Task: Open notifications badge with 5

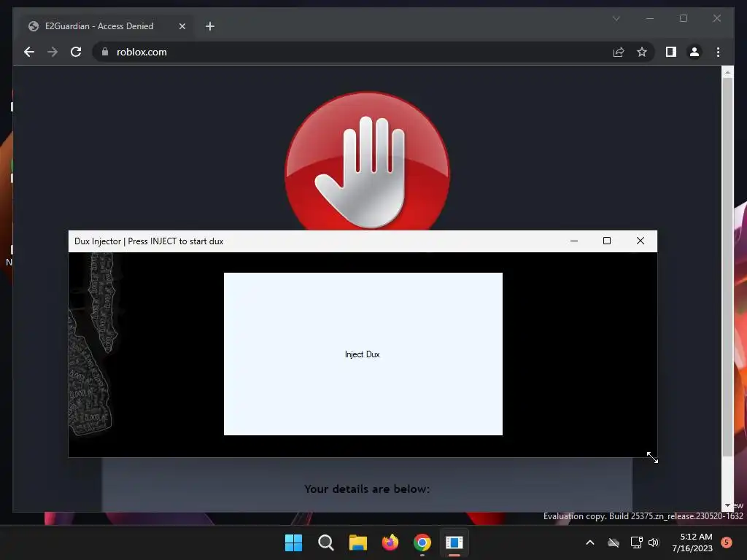Action: 727,542
